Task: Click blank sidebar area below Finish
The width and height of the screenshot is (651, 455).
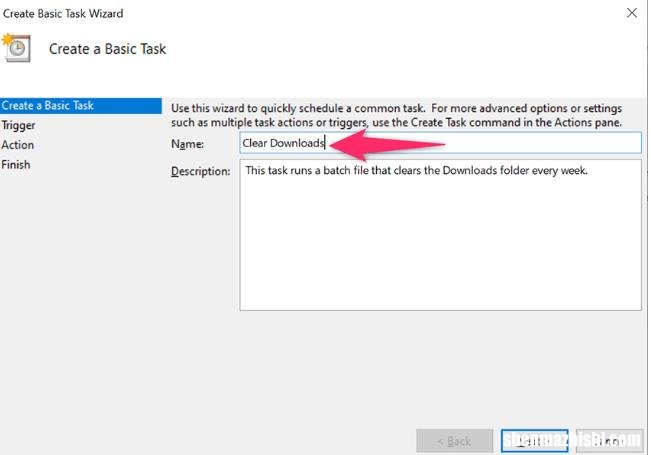Action: coord(80,300)
